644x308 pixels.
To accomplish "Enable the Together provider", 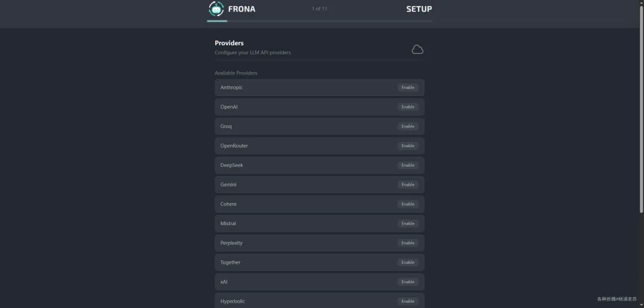I will [408, 262].
